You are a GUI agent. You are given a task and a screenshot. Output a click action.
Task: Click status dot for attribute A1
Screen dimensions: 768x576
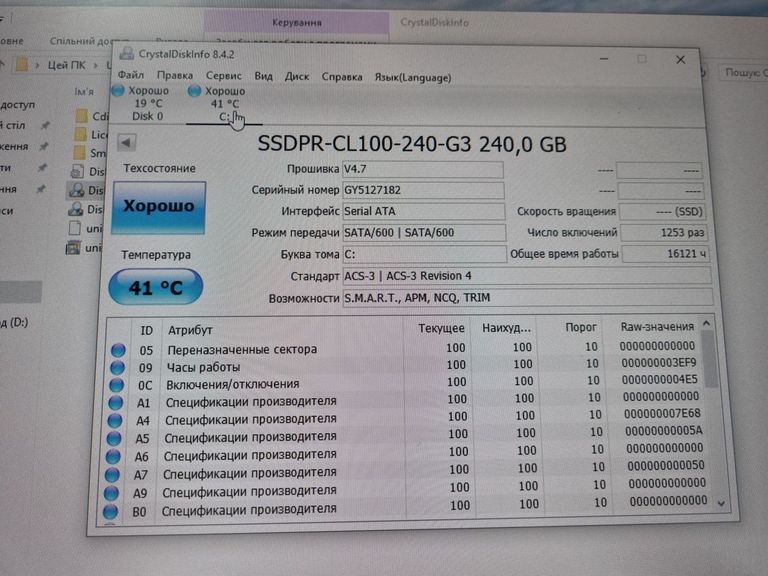click(116, 402)
